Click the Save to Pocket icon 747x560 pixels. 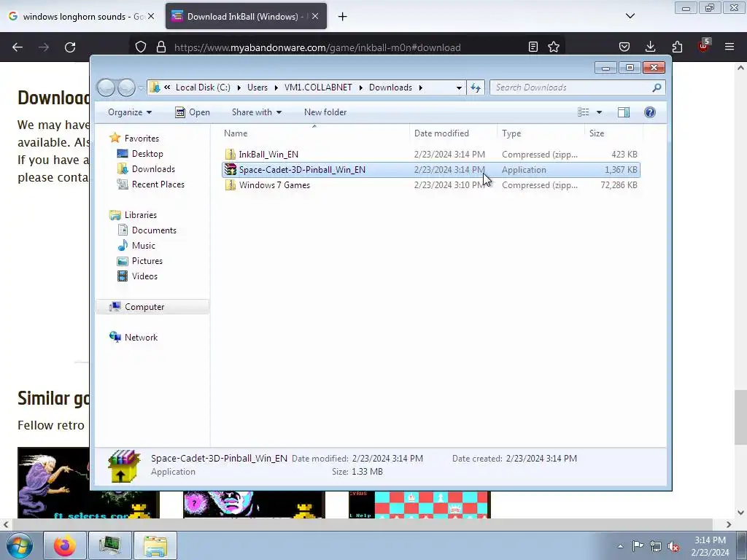(624, 47)
